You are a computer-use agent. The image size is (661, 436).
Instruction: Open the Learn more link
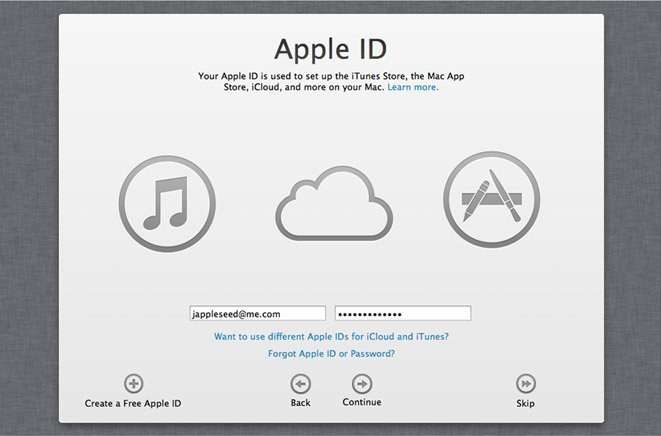(x=413, y=87)
